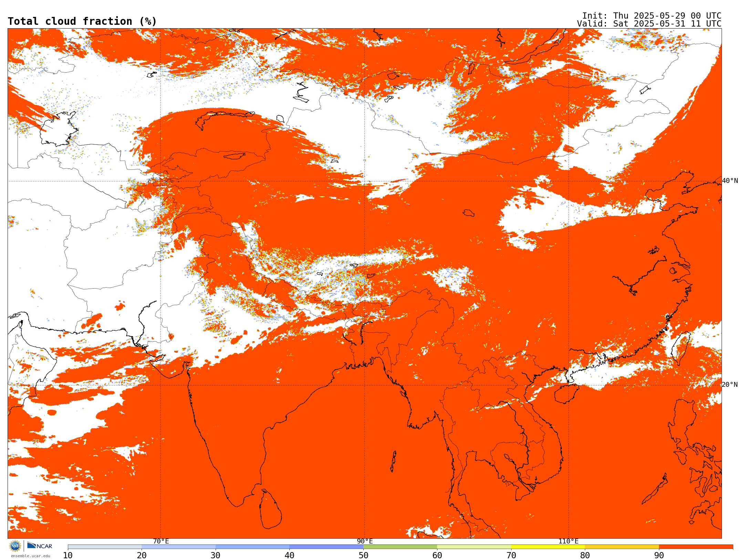The height and width of the screenshot is (560, 744).
Task: Click the colorbar tick label 70
Action: [511, 556]
